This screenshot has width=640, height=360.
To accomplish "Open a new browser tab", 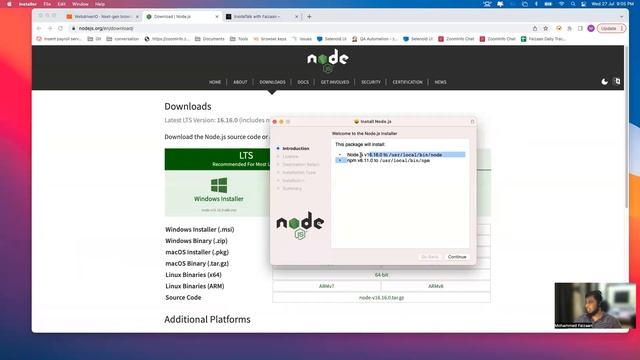I will 309,17.
